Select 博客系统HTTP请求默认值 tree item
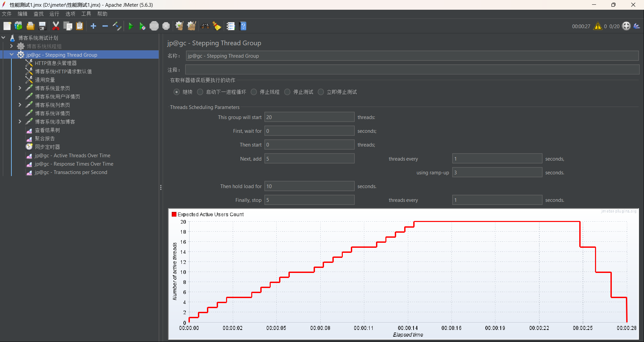The image size is (644, 342). 63,71
